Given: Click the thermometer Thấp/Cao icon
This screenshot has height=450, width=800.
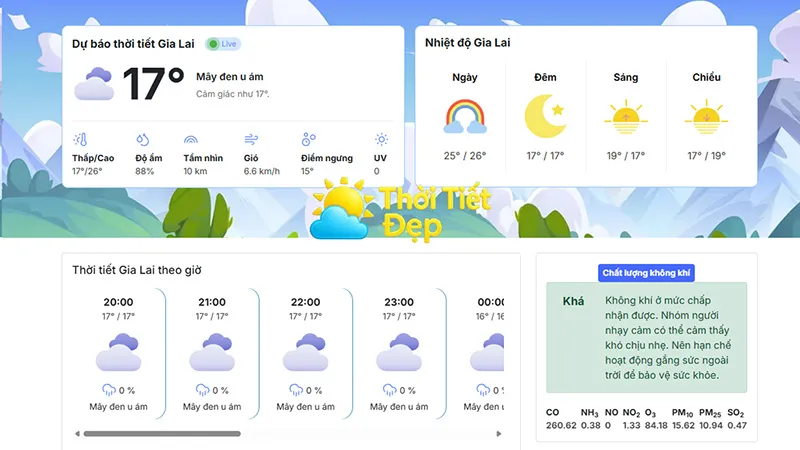Looking at the screenshot, I should click(x=80, y=140).
